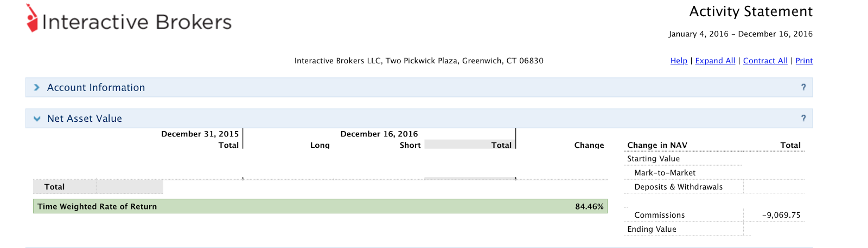Click the Expand All link
The image size is (868, 248).
coord(715,61)
